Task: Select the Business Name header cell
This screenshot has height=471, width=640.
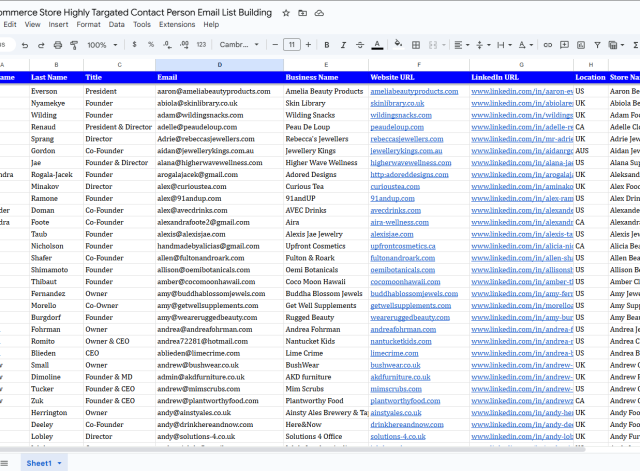Action: click(326, 77)
